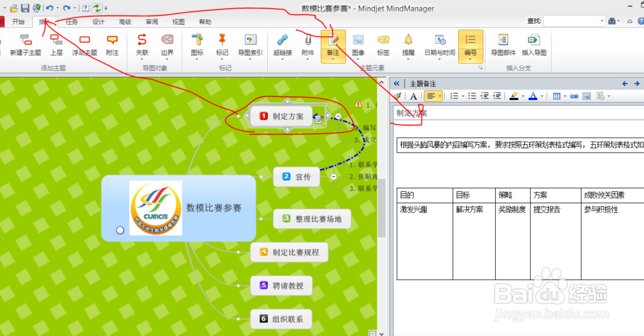The height and width of the screenshot is (336, 644).
Task: Collapse the subtopics of 制定方案
Action: point(338,117)
